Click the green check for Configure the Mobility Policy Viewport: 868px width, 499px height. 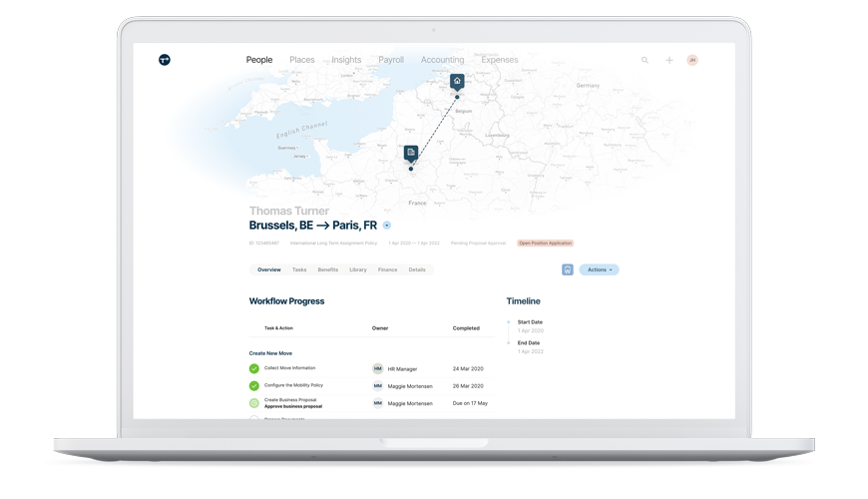click(254, 385)
